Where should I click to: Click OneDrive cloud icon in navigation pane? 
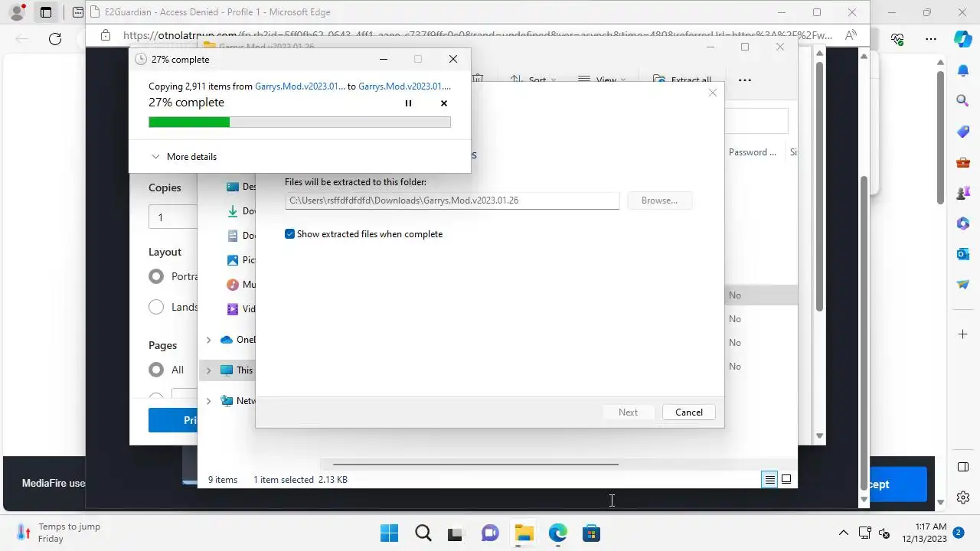(x=226, y=340)
